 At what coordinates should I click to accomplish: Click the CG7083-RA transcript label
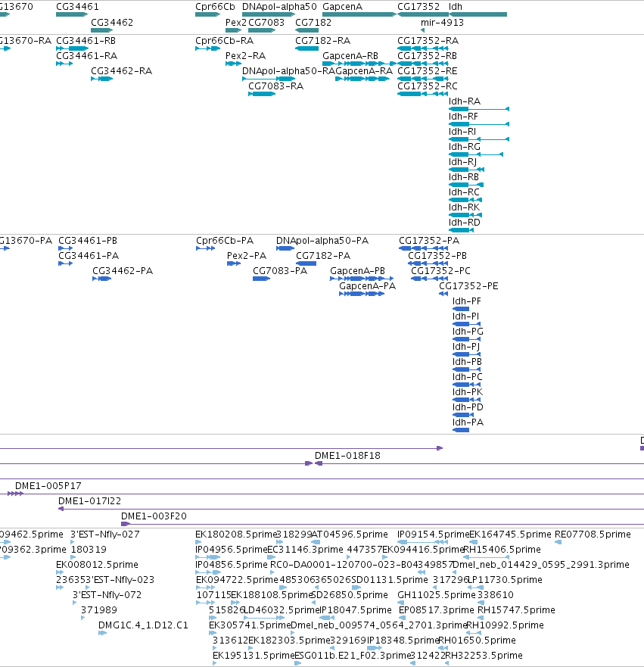276,86
